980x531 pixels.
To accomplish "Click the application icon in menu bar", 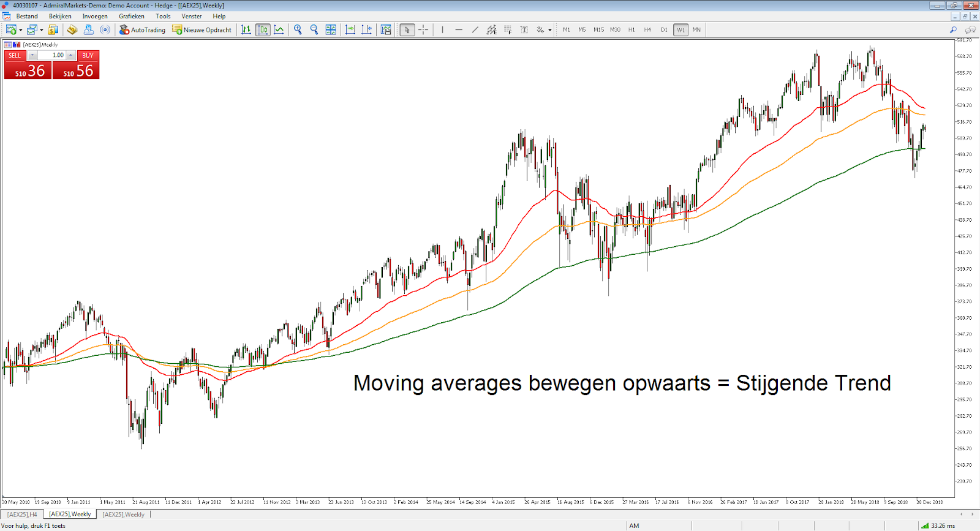I will (x=6, y=16).
